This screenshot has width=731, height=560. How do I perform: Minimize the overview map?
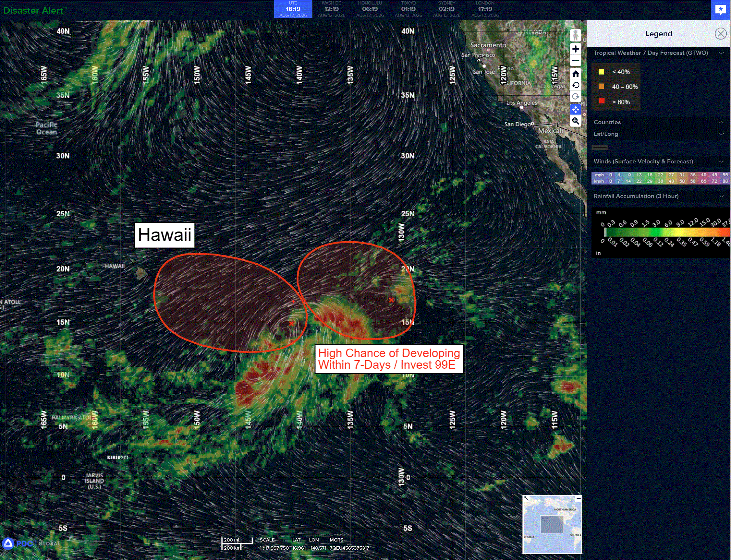point(579,498)
